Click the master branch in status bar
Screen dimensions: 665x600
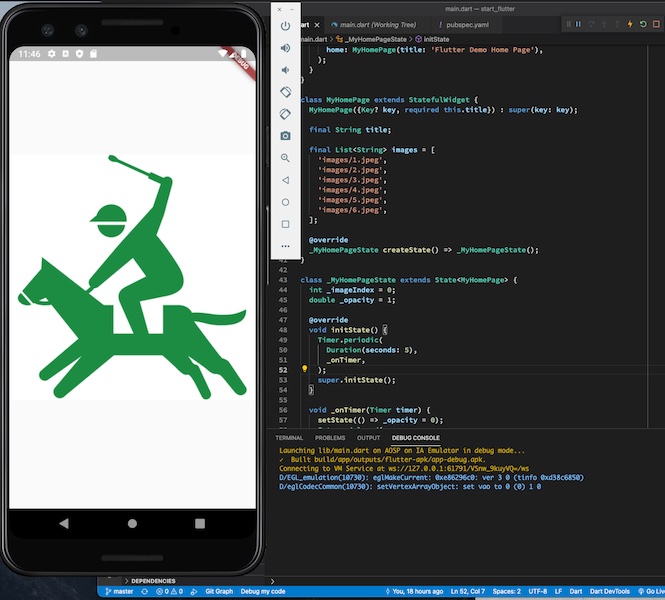click(119, 592)
